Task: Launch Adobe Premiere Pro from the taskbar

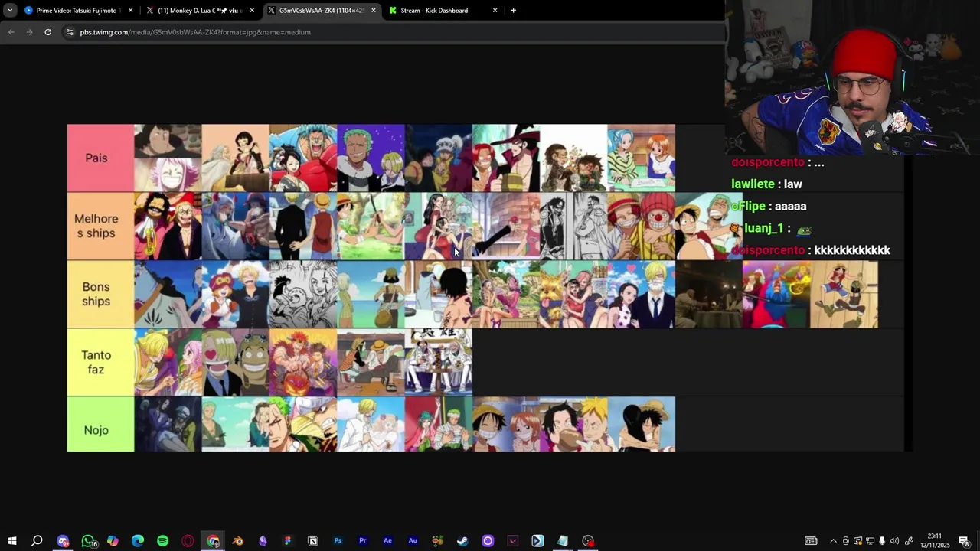Action: [363, 541]
